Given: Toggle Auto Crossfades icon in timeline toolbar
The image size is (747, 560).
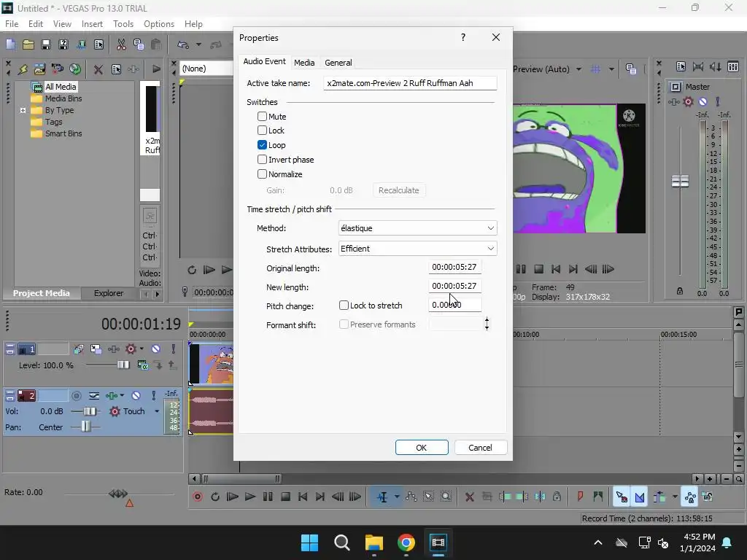Looking at the screenshot, I should pyautogui.click(x=639, y=497).
